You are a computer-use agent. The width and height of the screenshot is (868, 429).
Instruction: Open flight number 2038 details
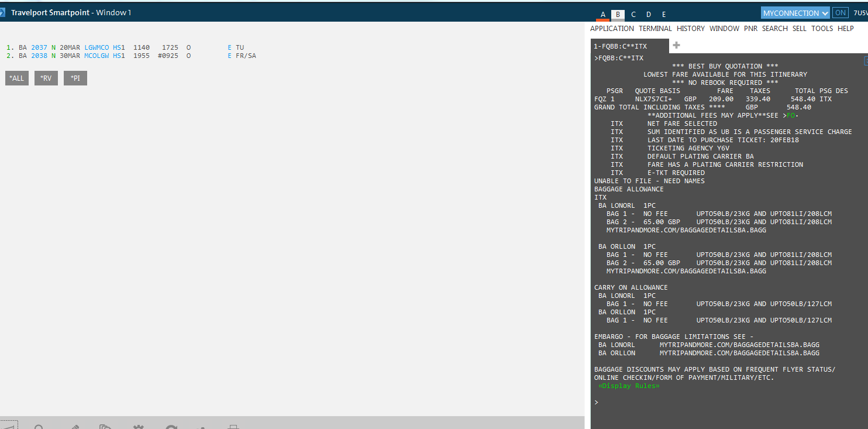(x=39, y=56)
